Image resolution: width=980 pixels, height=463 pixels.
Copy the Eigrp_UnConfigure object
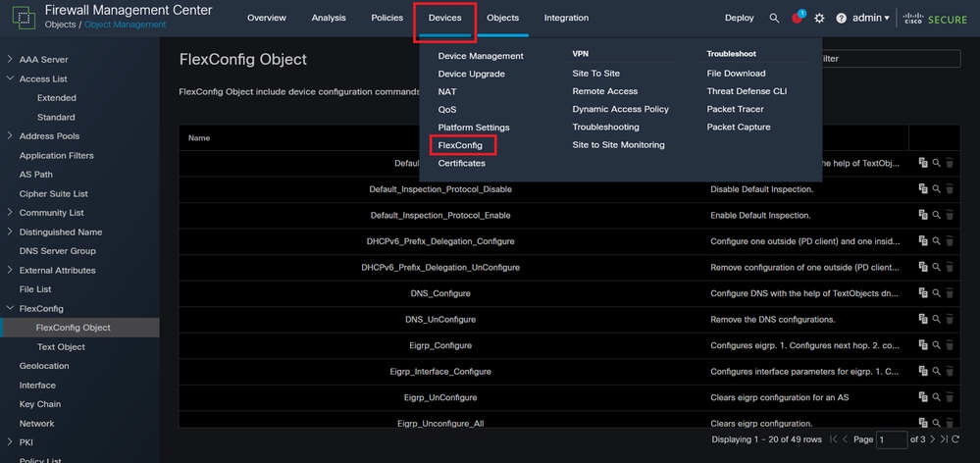pyautogui.click(x=922, y=396)
